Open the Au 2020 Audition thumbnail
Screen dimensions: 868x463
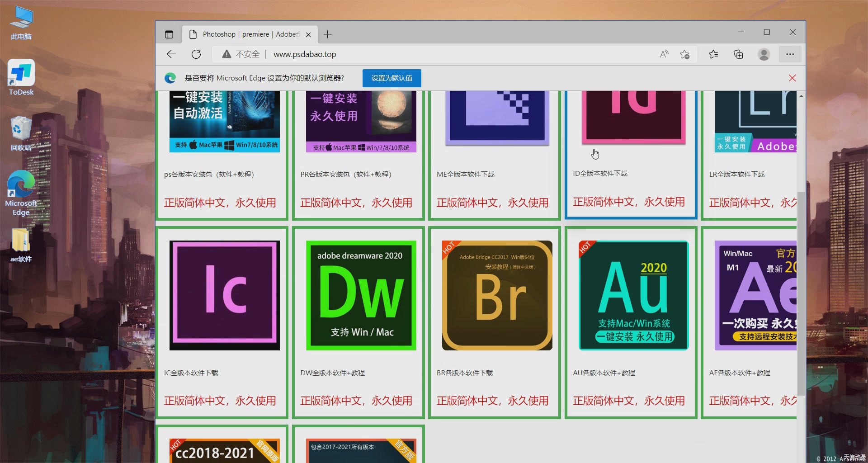point(633,295)
